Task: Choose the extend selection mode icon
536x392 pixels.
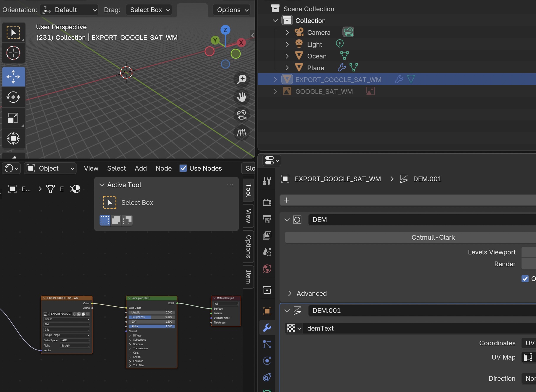Action: click(116, 220)
